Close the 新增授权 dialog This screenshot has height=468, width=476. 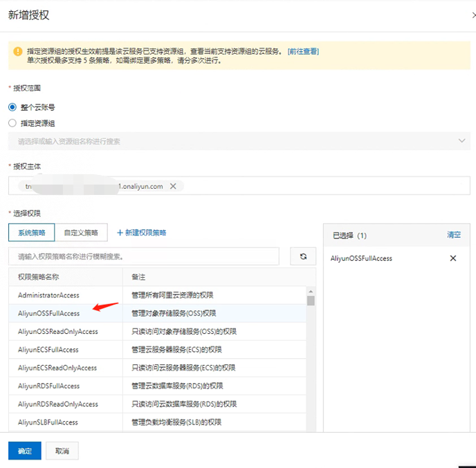[474, 15]
